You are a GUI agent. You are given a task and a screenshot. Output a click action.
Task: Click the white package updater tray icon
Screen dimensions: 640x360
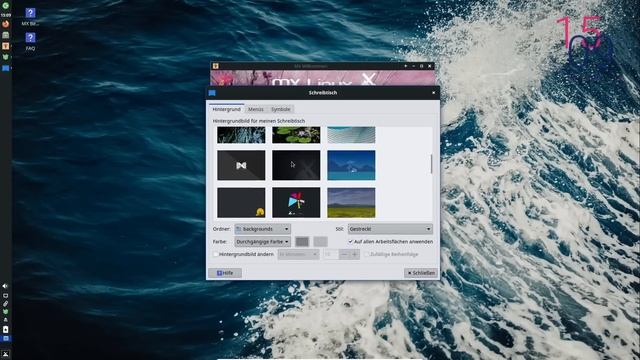5,329
